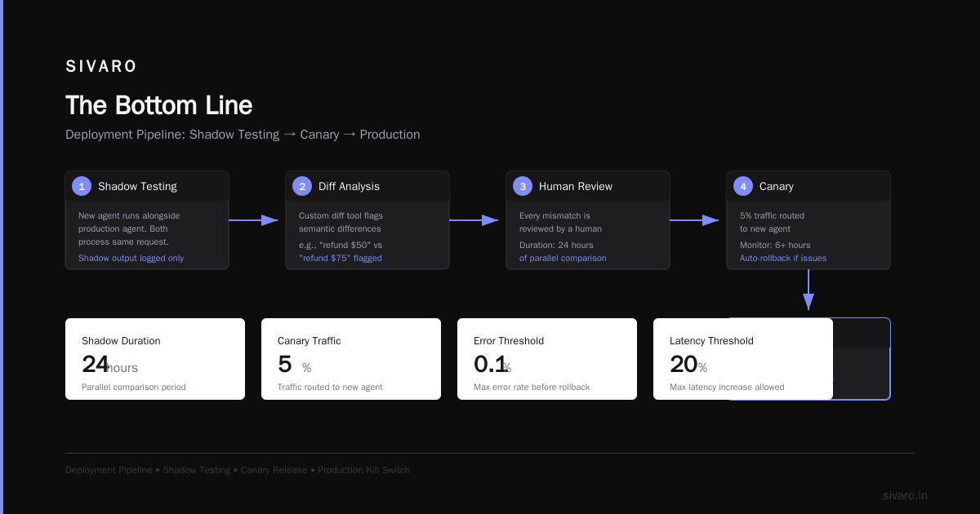This screenshot has width=980, height=514.
Task: Click "Monitor: 6+ hours" line
Action: click(775, 245)
